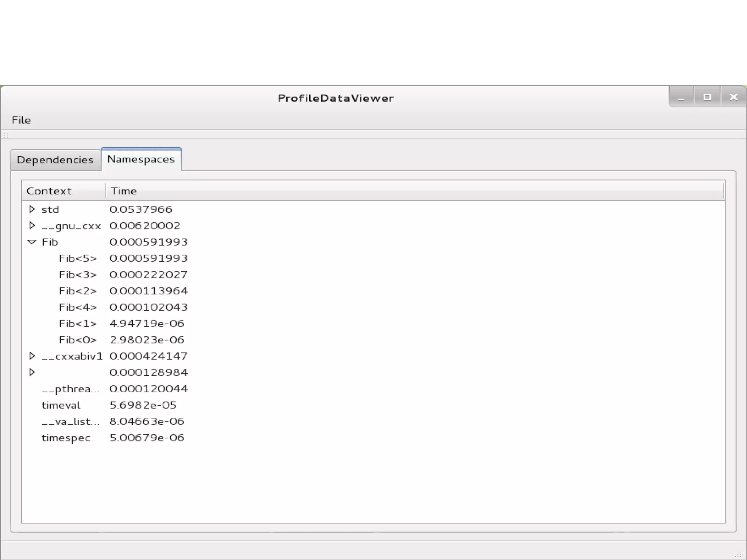Image resolution: width=747 pixels, height=560 pixels.
Task: Open the File menu
Action: click(x=21, y=120)
